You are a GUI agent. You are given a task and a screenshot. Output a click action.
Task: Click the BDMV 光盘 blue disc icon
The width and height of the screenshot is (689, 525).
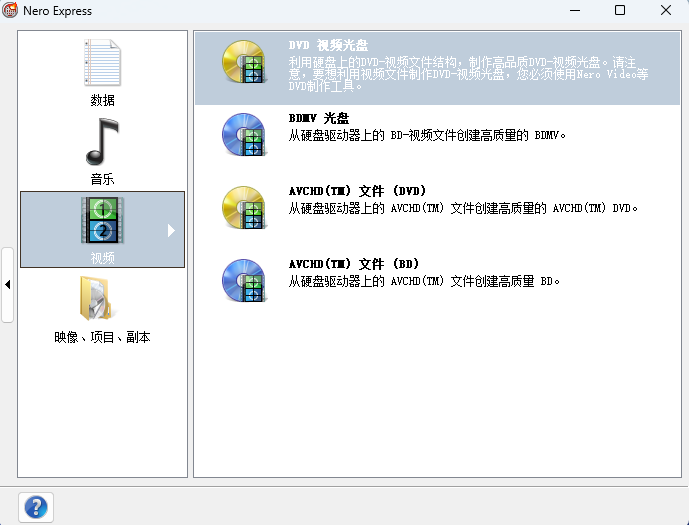(x=243, y=135)
